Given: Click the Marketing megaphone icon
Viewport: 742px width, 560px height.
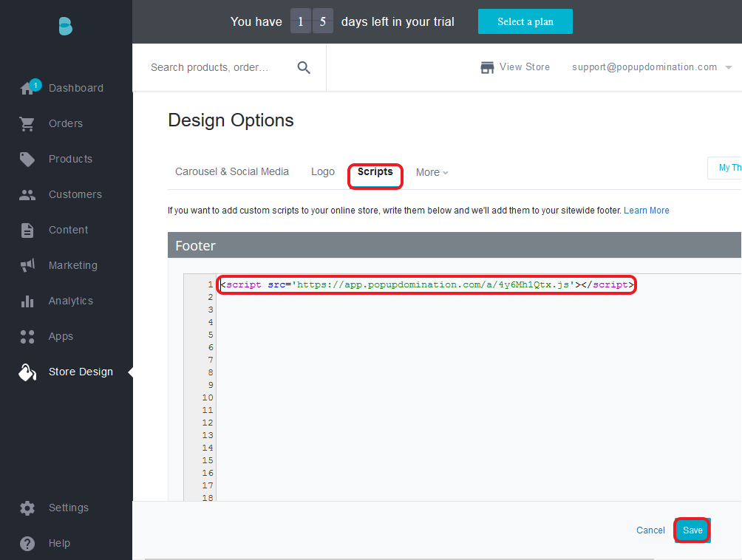Looking at the screenshot, I should coord(27,265).
